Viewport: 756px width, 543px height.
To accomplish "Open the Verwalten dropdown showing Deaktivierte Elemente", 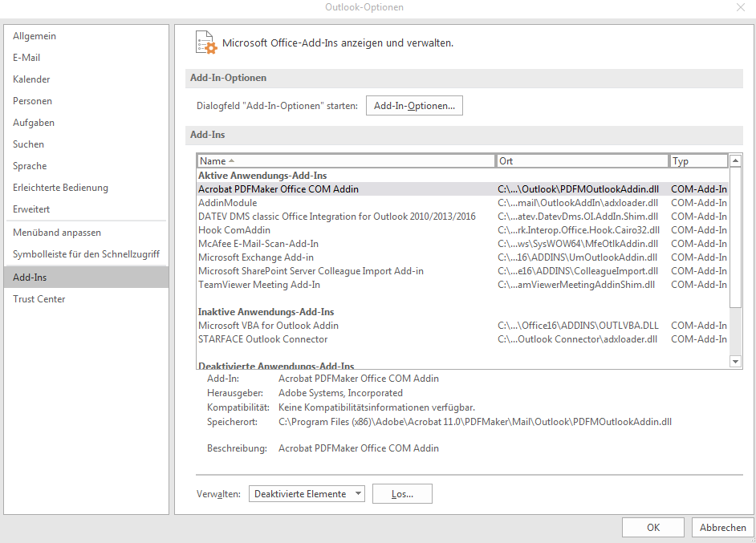I will click(x=306, y=493).
